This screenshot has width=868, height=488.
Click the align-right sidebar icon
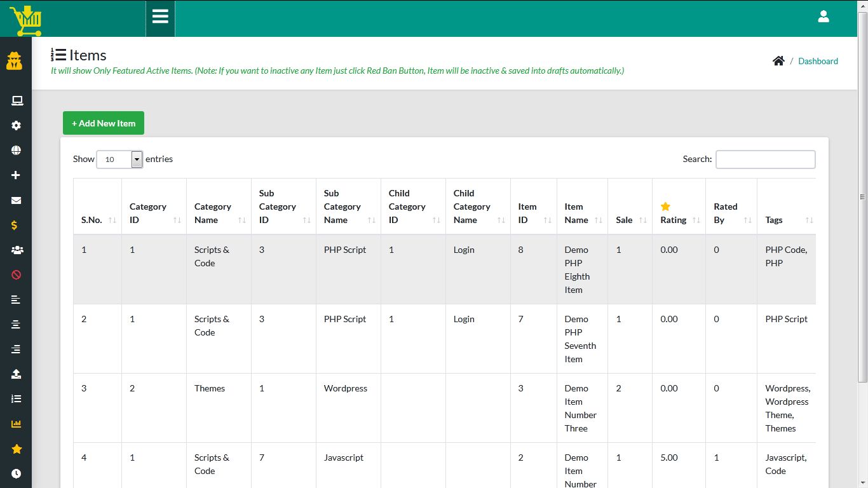[17, 349]
